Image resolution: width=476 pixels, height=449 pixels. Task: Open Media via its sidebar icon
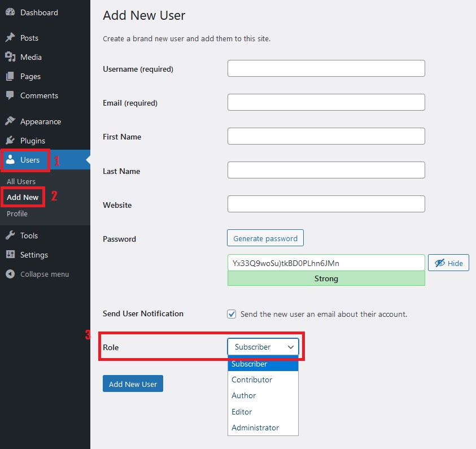10,57
